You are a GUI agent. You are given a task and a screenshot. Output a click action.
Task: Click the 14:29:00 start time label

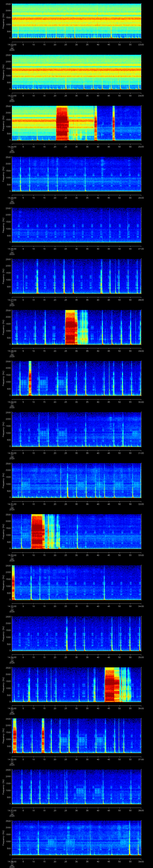12,402
